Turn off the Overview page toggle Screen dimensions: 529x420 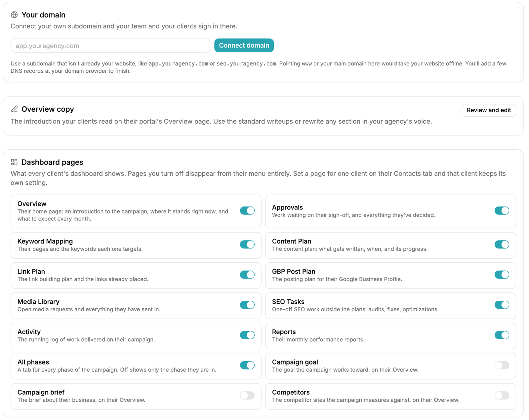coord(247,210)
